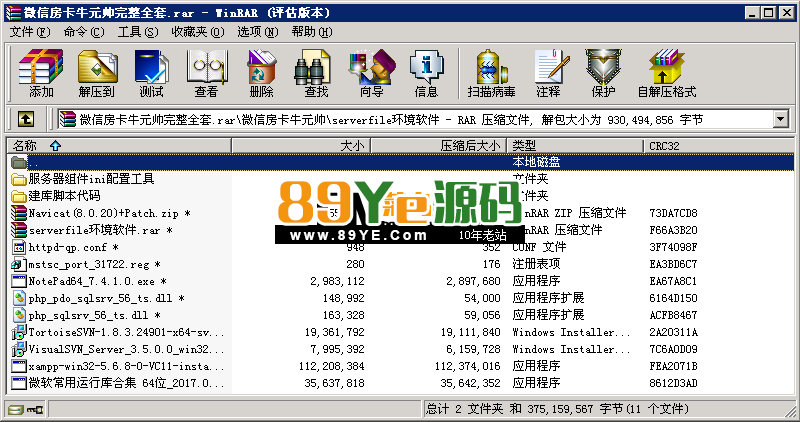The width and height of the screenshot is (800, 422).
Task: Open the 帮助(H) menu
Action: point(312,32)
